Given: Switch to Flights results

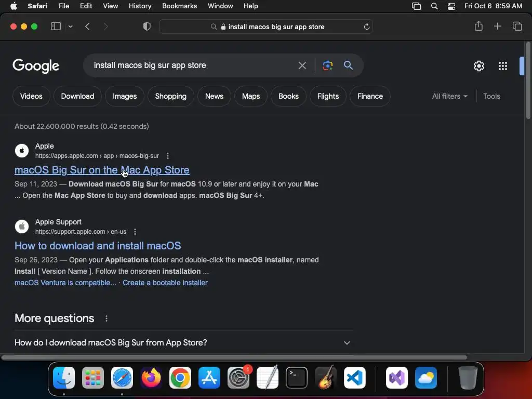Looking at the screenshot, I should click(328, 96).
